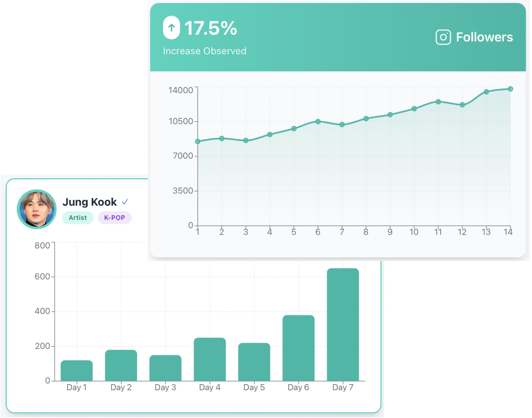Click the Instagram logo icon
The width and height of the screenshot is (532, 418).
443,37
